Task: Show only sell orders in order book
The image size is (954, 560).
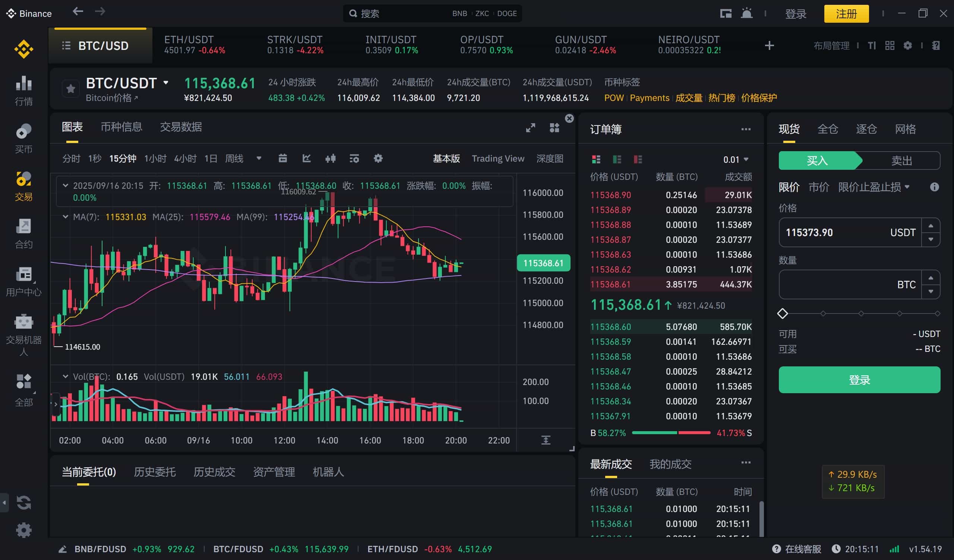Action: [x=638, y=159]
